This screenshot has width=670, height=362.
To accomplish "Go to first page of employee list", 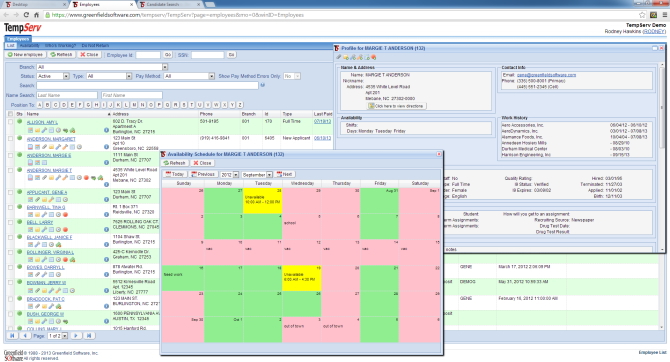I will click(x=12, y=336).
